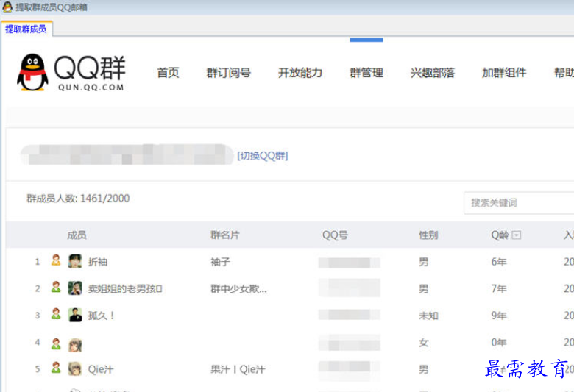Click the QQ号 column header

tap(335, 235)
